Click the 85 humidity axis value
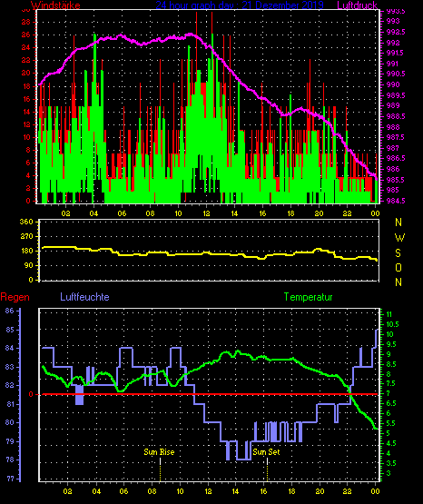Viewport: 423px width, 504px height. 10,330
